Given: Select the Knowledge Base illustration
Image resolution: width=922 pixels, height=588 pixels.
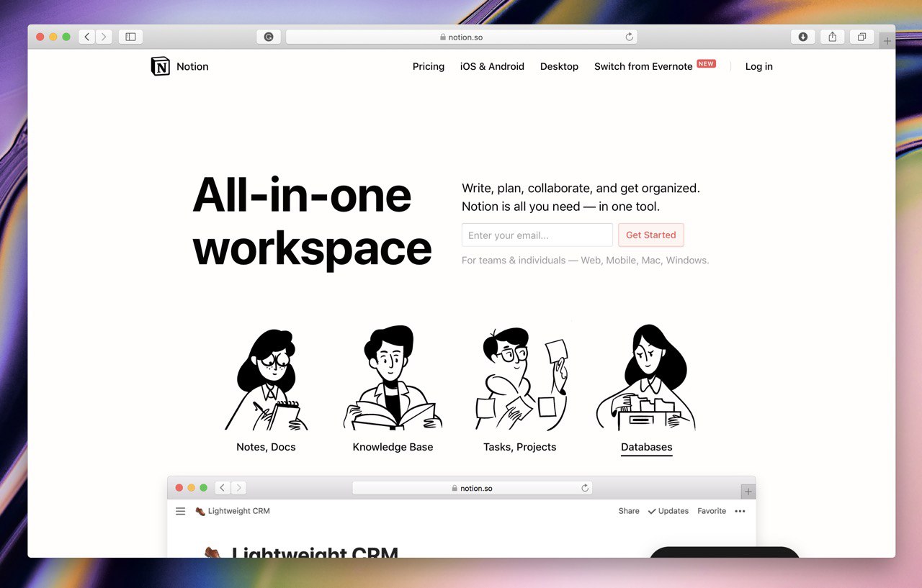Looking at the screenshot, I should tap(393, 378).
